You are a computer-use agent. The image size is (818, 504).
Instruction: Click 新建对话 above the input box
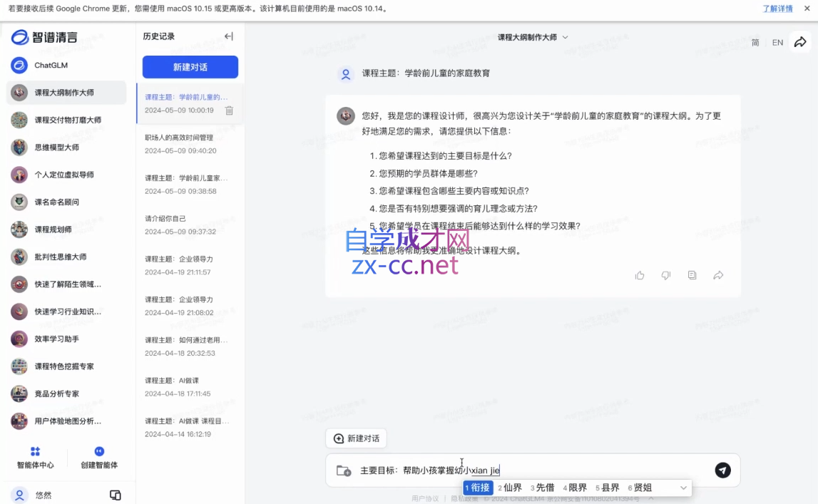(x=357, y=438)
